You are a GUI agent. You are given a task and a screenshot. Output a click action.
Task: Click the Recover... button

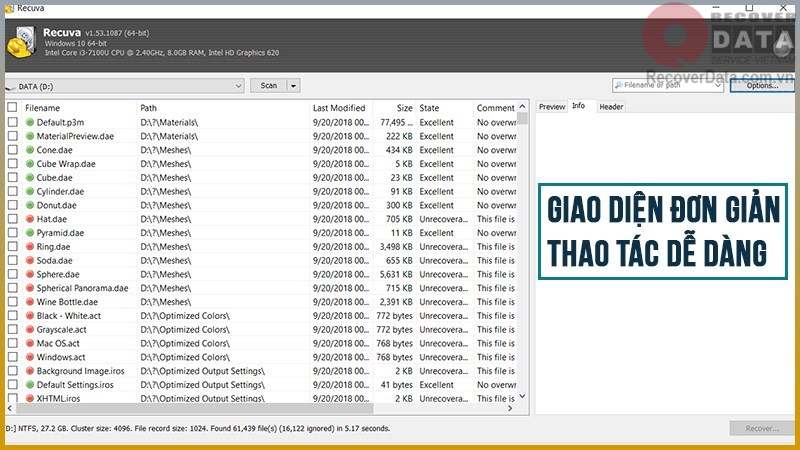(762, 428)
